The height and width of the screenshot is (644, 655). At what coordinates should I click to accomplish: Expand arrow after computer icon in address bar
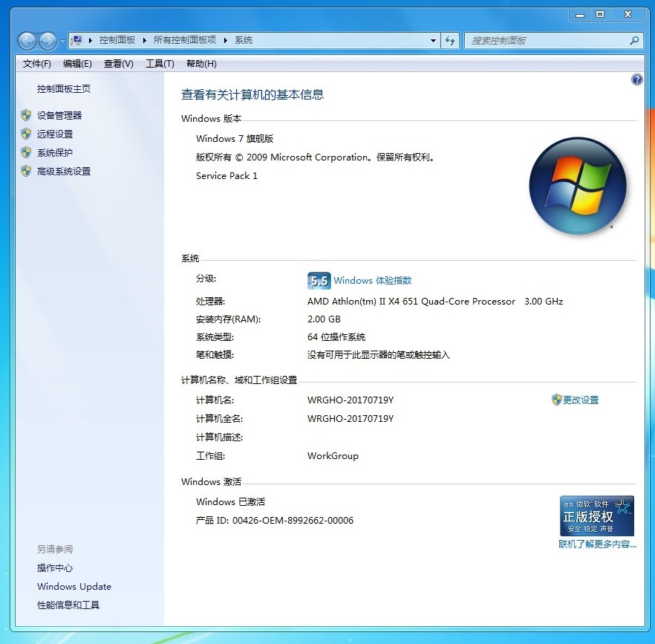click(x=91, y=41)
